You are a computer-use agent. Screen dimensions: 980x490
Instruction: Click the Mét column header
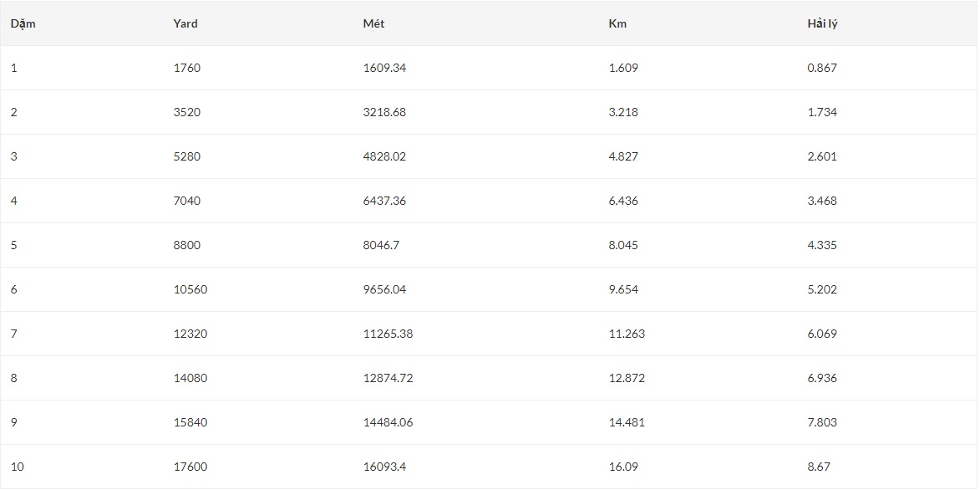pos(373,23)
